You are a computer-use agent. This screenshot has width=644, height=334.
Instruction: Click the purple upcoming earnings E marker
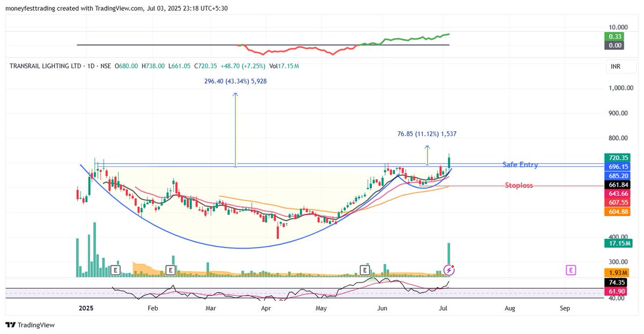571,270
